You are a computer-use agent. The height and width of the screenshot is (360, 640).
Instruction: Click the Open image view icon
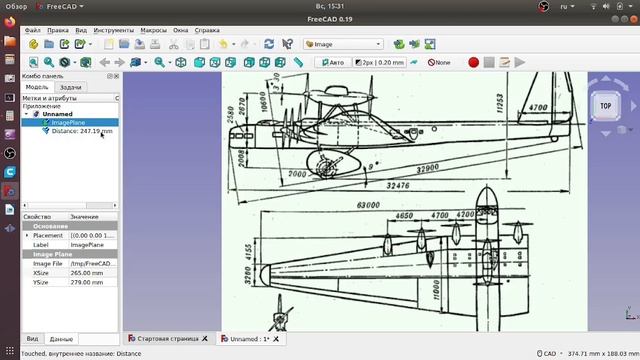pos(399,44)
